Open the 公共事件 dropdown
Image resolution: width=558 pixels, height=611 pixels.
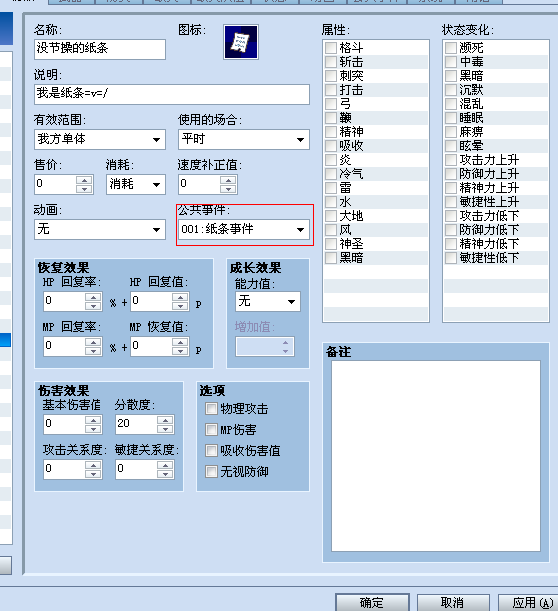[244, 229]
